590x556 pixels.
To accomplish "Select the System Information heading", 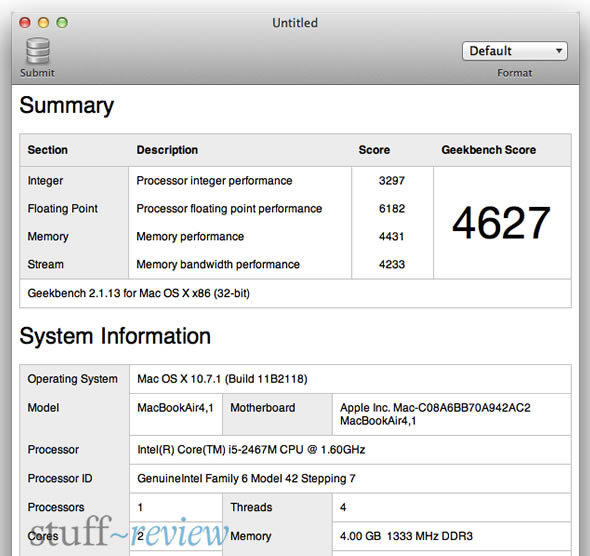I will pyautogui.click(x=115, y=336).
